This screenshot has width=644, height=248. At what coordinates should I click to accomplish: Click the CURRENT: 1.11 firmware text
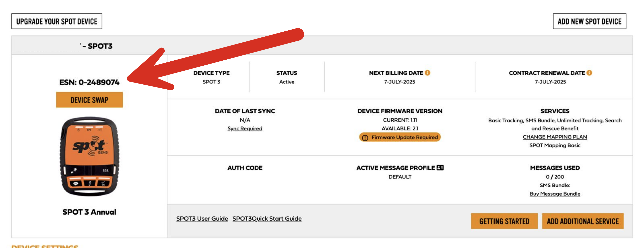pos(400,120)
